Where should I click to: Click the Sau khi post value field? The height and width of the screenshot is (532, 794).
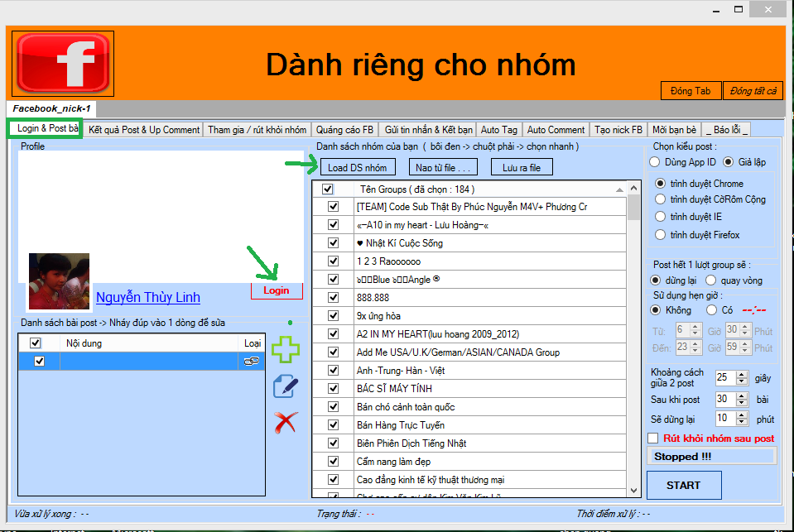click(x=725, y=399)
